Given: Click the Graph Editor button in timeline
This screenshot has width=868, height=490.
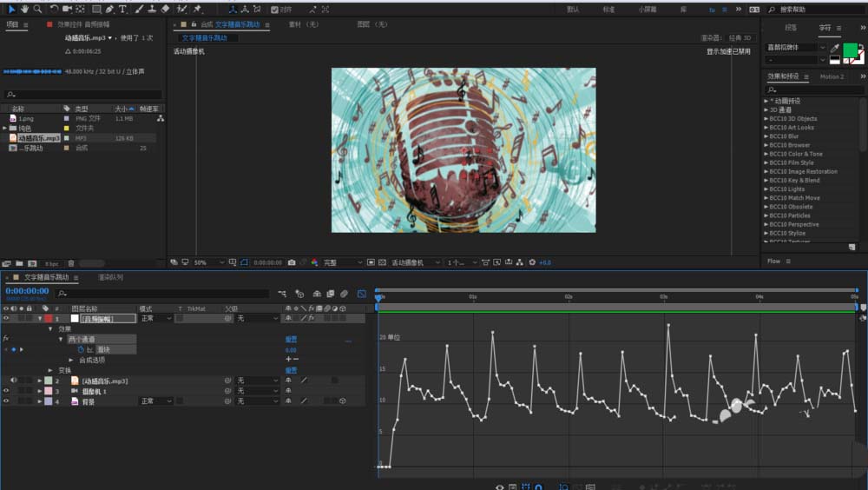Looking at the screenshot, I should (x=361, y=294).
